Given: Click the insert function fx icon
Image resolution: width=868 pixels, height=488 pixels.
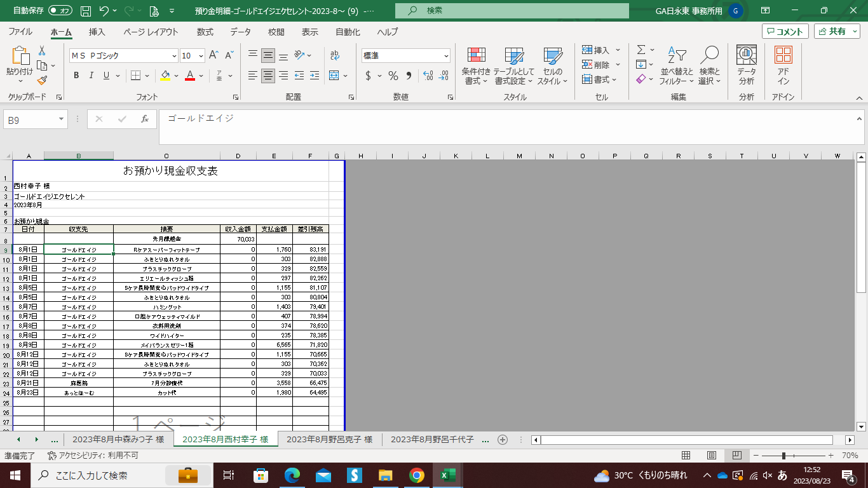Looking at the screenshot, I should pos(144,119).
